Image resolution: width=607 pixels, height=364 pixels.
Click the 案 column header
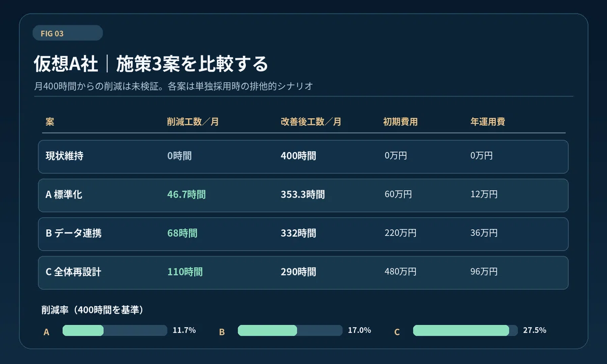pyautogui.click(x=50, y=122)
